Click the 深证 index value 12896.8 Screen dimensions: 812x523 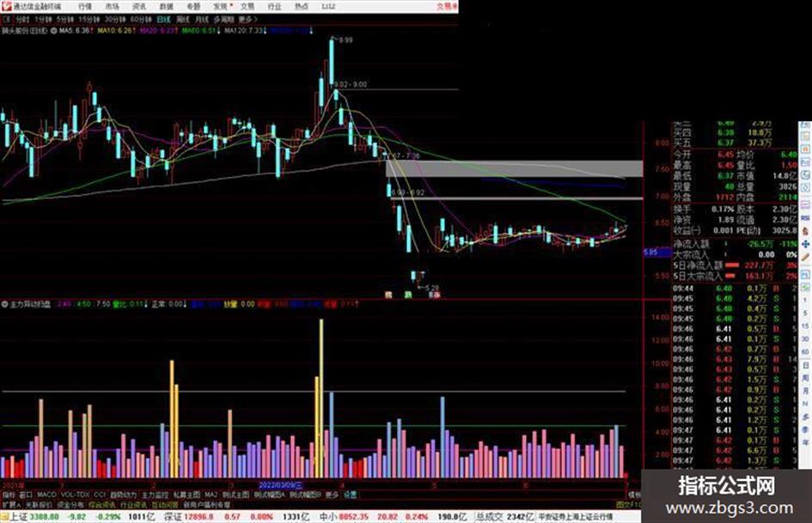pos(198,517)
